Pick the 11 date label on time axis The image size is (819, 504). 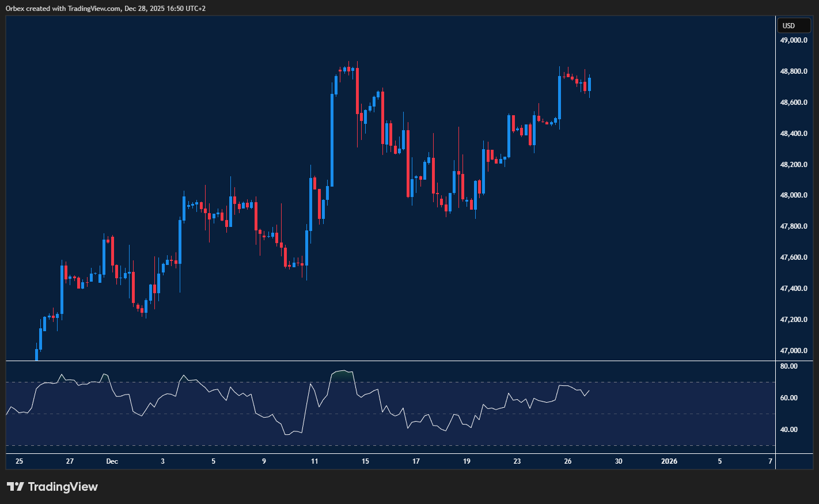tap(314, 461)
